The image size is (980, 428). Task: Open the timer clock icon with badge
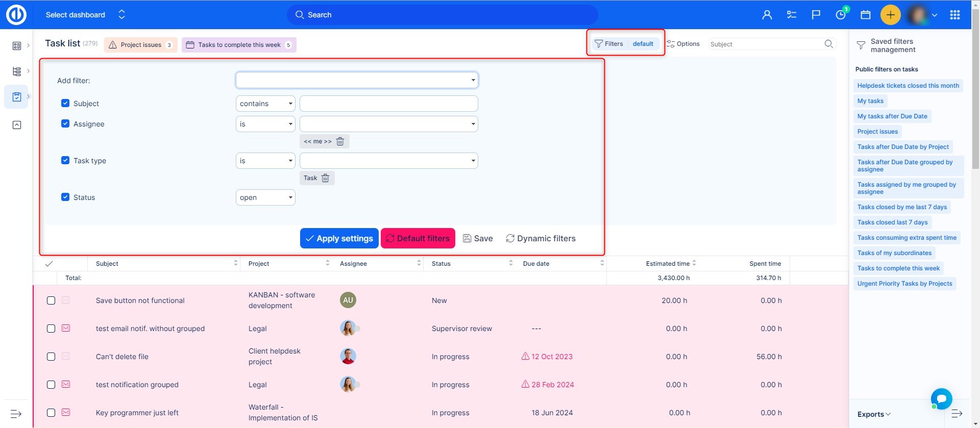pos(840,15)
